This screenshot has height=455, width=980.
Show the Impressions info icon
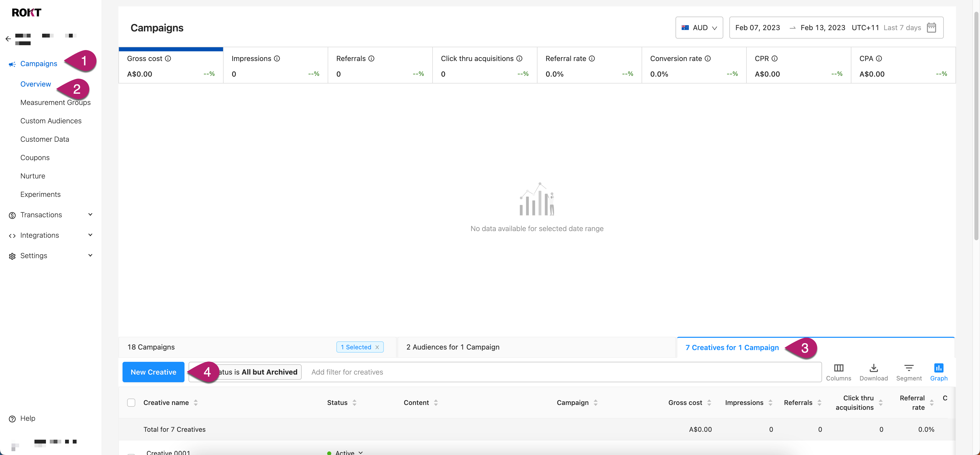[277, 59]
